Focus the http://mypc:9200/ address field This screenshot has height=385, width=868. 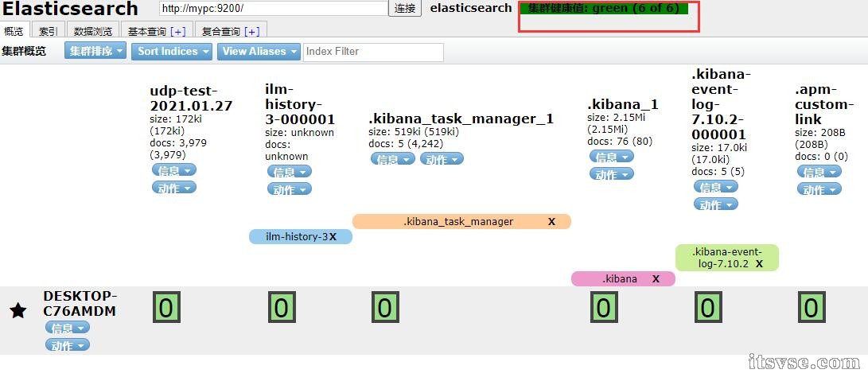[x=274, y=8]
